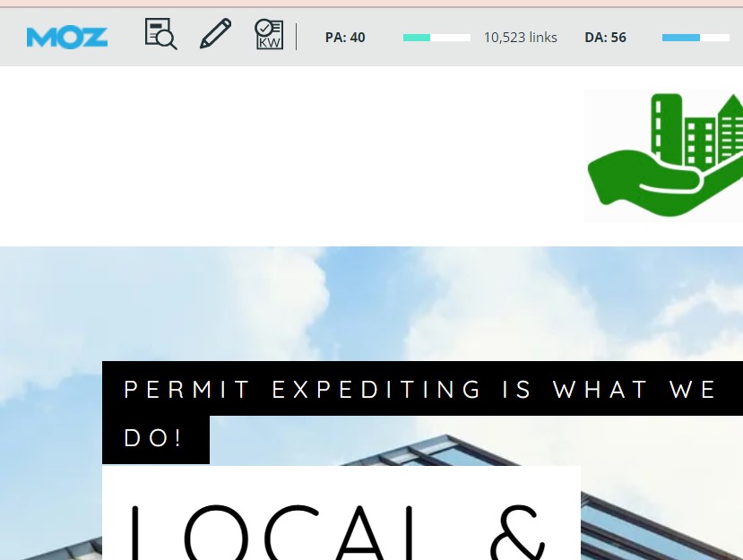The width and height of the screenshot is (743, 560).
Task: Click the word 'LOCAL' in the heading
Action: [296, 533]
